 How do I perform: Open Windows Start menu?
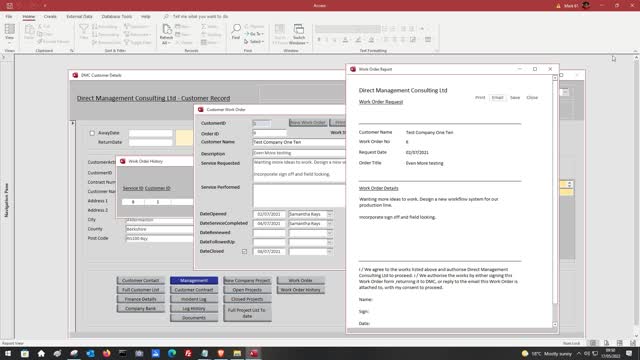[8, 353]
